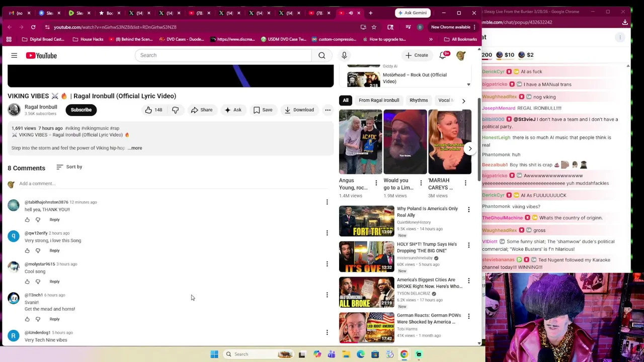Open options menu for iUnderdog1's comment
644x362 pixels.
327,332
